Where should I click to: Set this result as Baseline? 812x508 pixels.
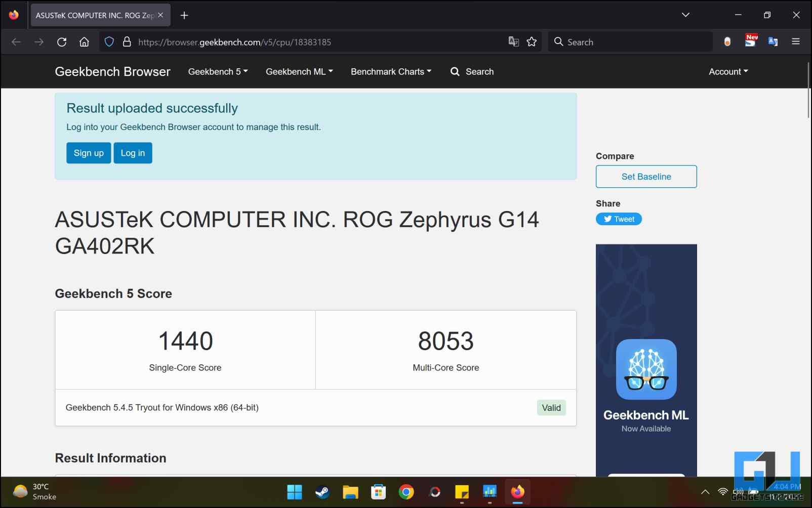pos(646,177)
